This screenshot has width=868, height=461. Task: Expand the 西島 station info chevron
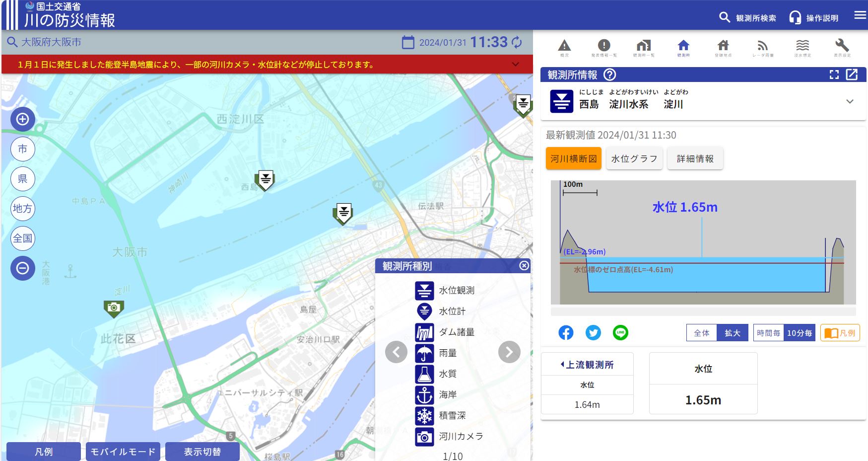click(x=850, y=101)
